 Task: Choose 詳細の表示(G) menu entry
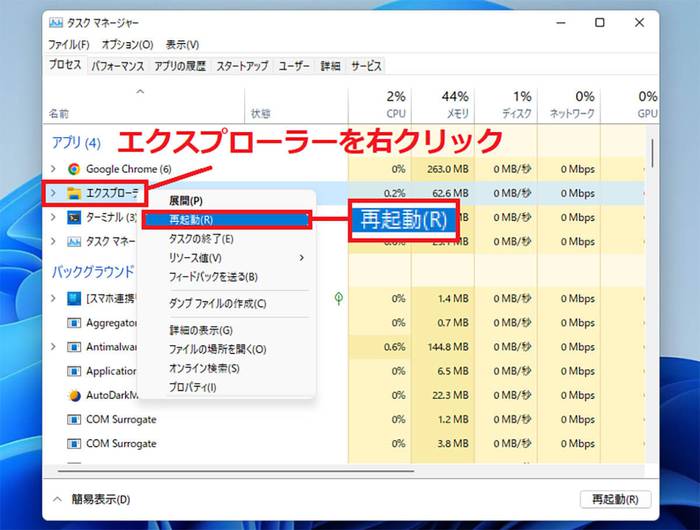(x=229, y=330)
